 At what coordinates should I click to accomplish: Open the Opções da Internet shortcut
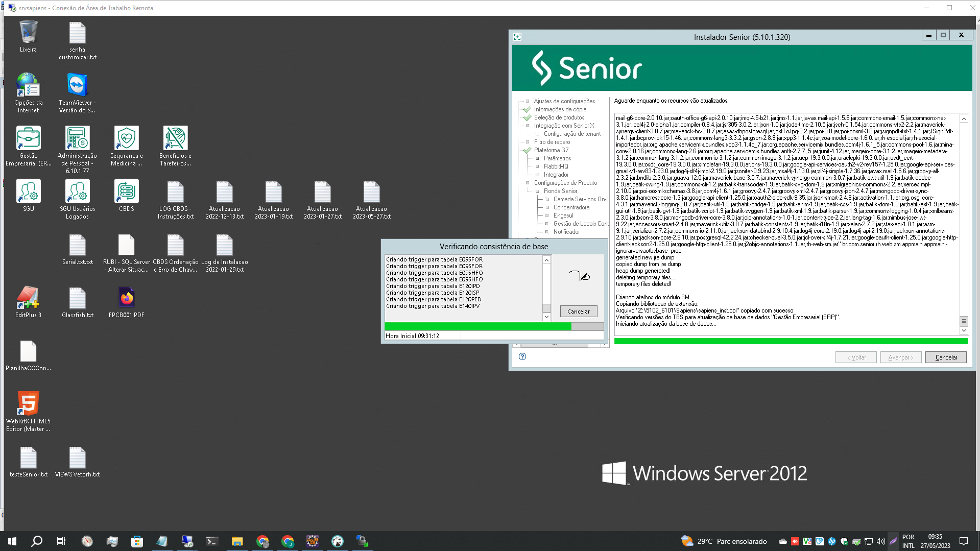(28, 92)
